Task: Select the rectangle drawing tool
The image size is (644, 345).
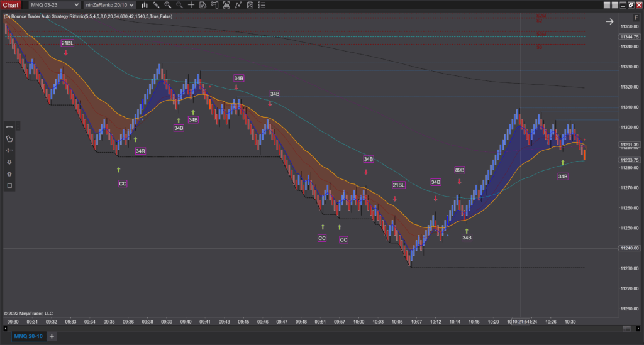Action: click(9, 185)
